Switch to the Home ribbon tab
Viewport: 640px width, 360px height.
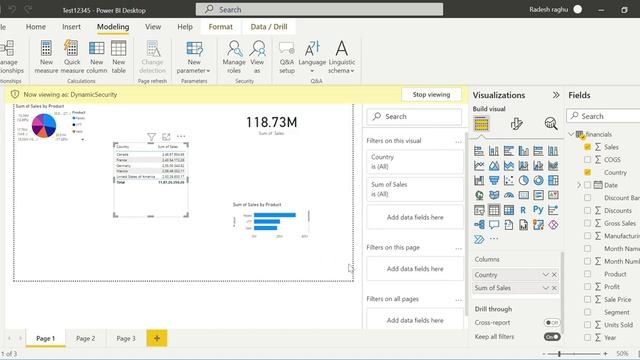point(36,27)
